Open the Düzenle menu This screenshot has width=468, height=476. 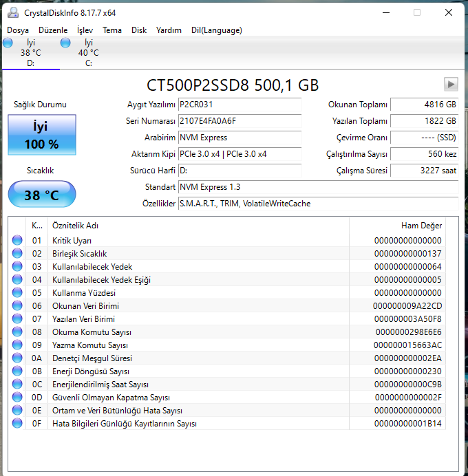coord(53,30)
